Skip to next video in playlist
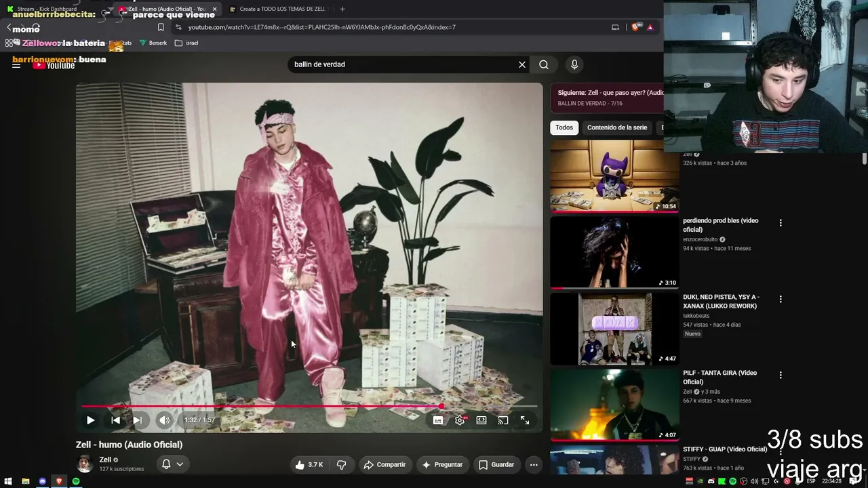868x488 pixels. pos(137,420)
